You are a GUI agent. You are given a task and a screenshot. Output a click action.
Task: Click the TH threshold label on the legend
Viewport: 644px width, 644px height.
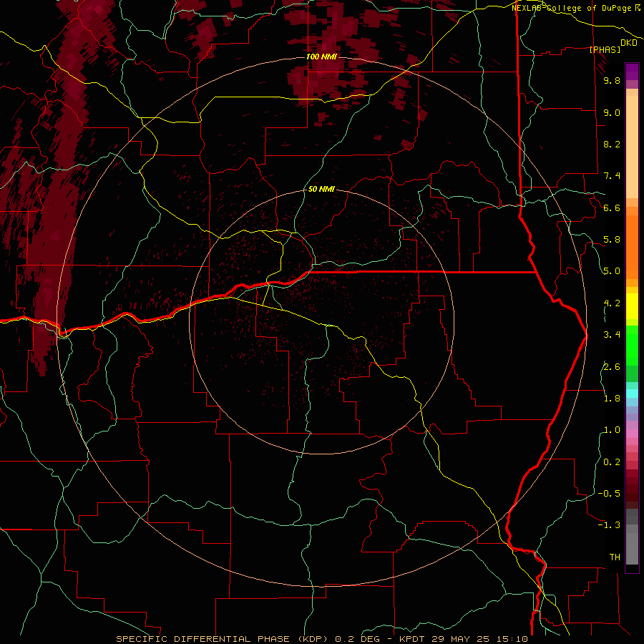pos(615,557)
